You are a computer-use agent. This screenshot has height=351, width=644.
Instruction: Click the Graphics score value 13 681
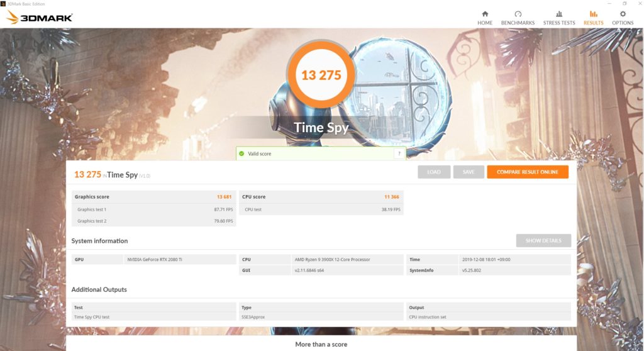(225, 197)
